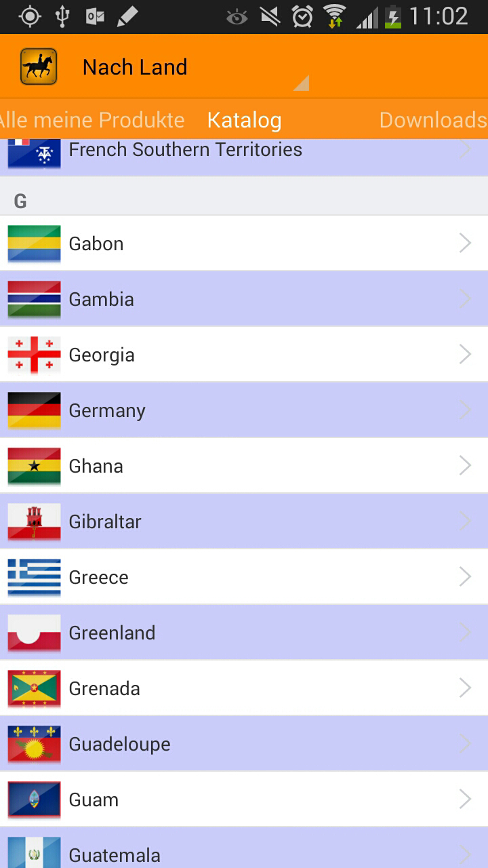Expand Grenada using its chevron arrow
488x868 pixels.
pos(465,688)
